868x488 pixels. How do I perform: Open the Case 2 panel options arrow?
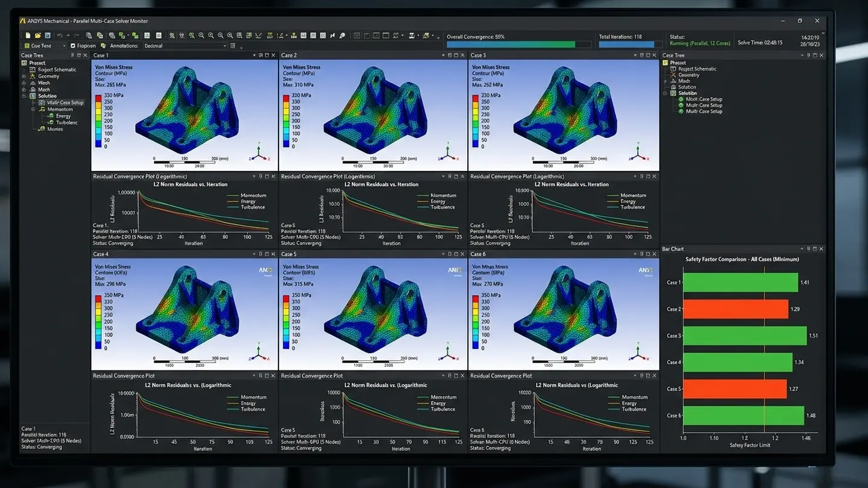(x=442, y=55)
